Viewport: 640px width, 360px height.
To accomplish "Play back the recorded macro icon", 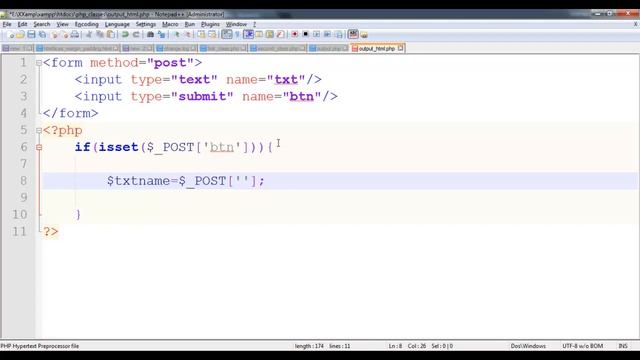I will (316, 35).
